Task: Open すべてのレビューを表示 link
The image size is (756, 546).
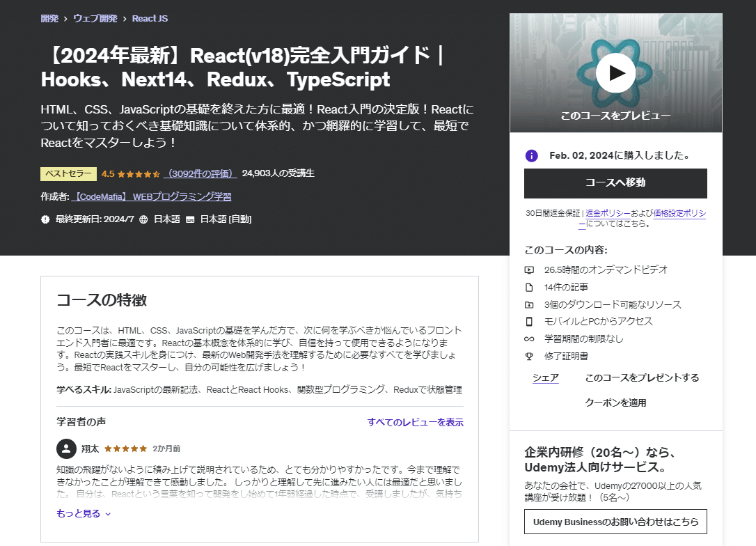Action: (x=415, y=423)
